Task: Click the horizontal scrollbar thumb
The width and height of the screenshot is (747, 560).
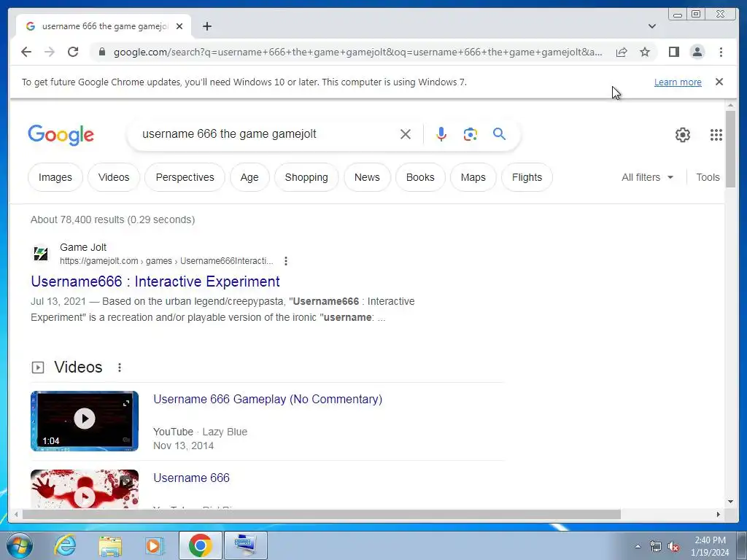Action: (x=322, y=514)
